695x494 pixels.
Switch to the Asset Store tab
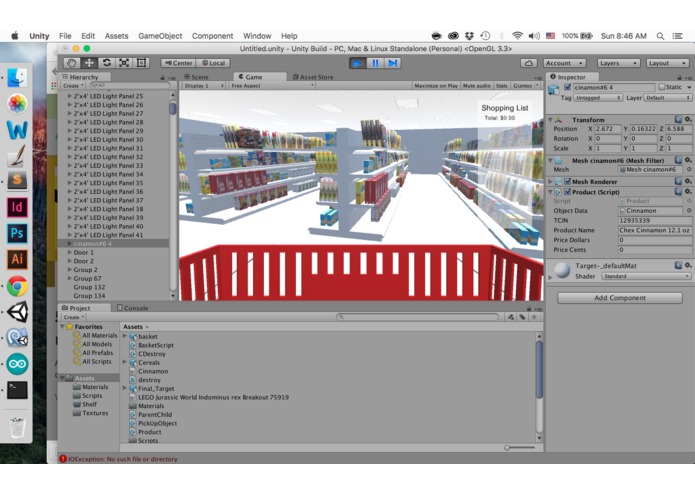(313, 77)
